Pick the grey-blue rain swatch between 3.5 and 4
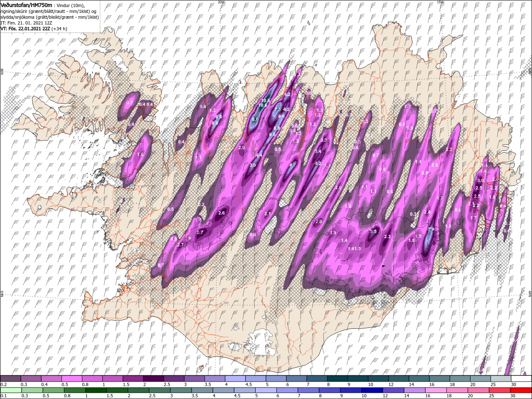532x399 pixels. tap(202, 390)
